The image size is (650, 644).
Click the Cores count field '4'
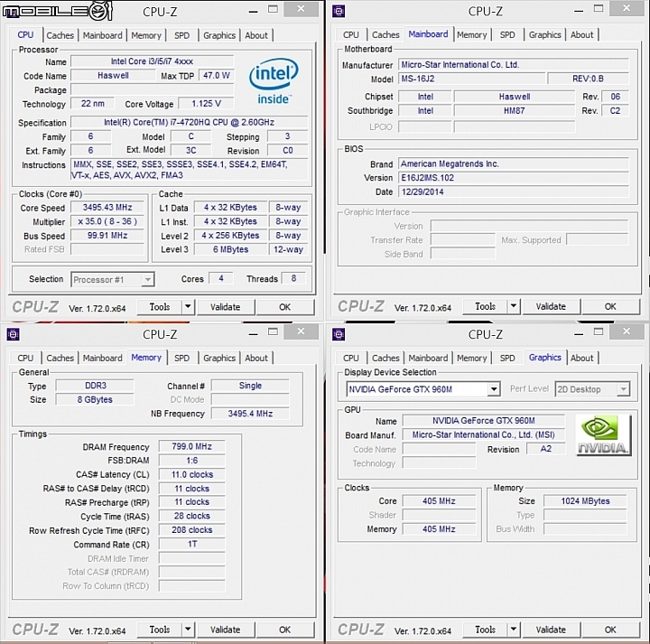click(221, 279)
